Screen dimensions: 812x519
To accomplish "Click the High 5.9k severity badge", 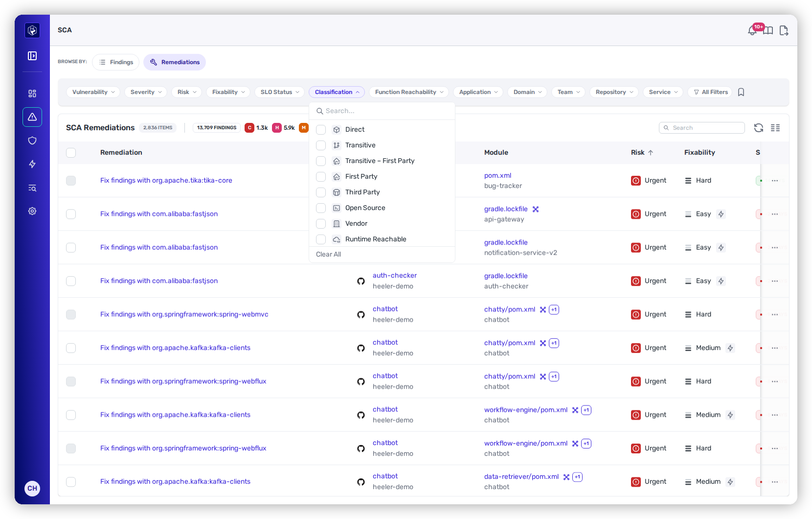I will 284,128.
